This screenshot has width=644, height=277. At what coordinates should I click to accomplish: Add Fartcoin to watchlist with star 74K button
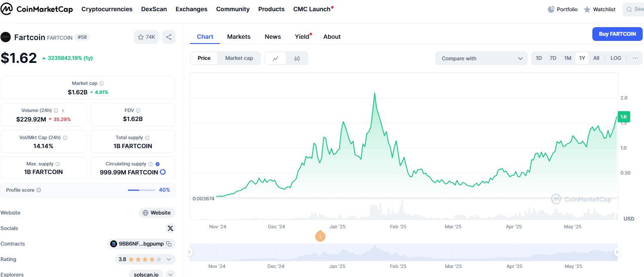[146, 37]
